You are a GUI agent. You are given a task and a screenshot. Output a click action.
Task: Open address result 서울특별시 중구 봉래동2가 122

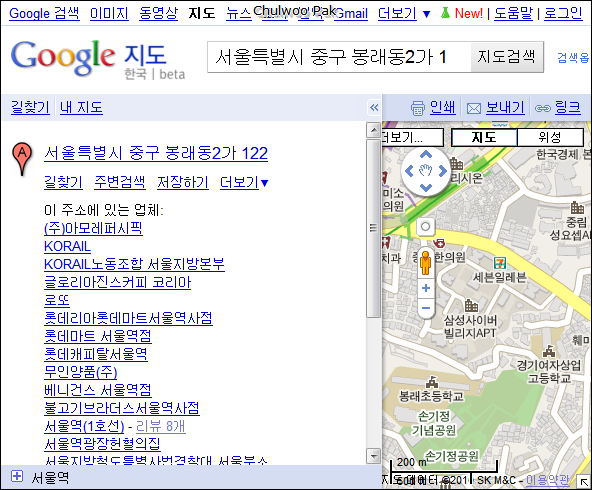tap(156, 154)
